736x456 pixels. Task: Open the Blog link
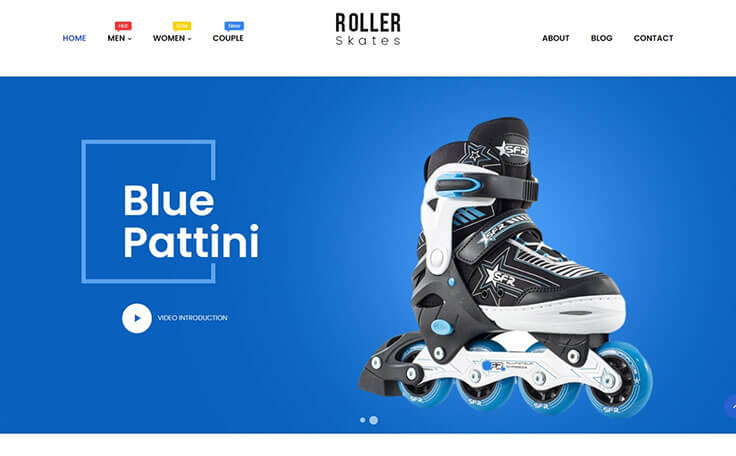coord(601,38)
